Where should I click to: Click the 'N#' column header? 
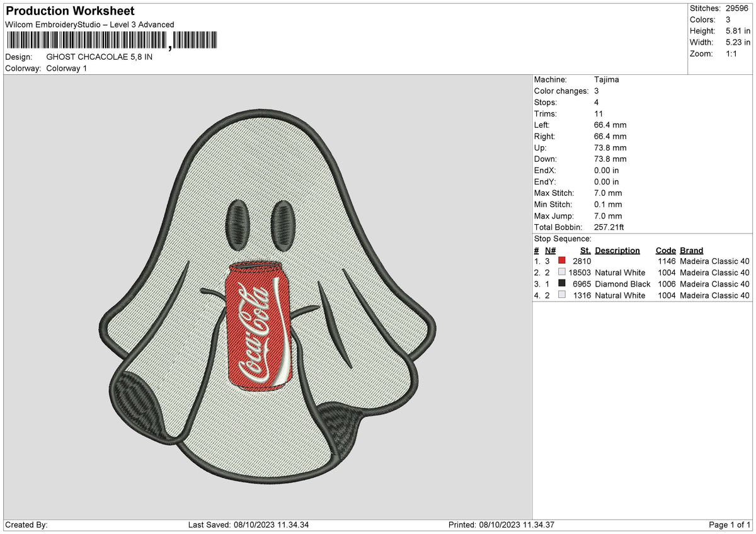549,250
